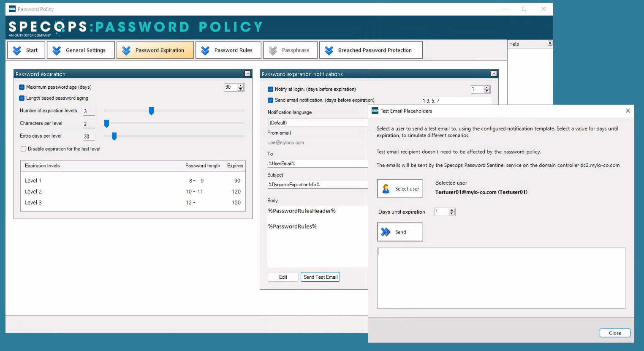
Task: Click the test email output text box
Action: [501, 278]
